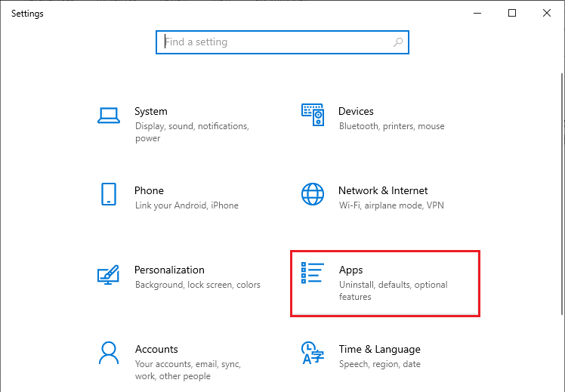Click 'Wi-Fi, airplane mode, VPN' text
The height and width of the screenshot is (392, 565).
point(391,205)
